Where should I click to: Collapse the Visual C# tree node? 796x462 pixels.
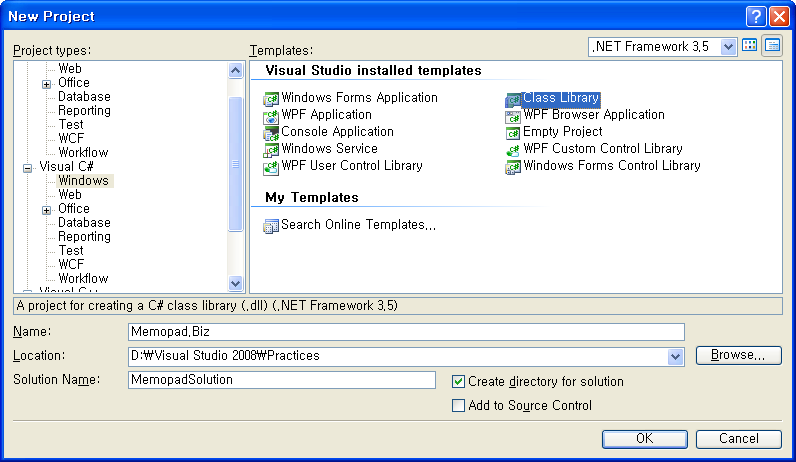click(27, 168)
